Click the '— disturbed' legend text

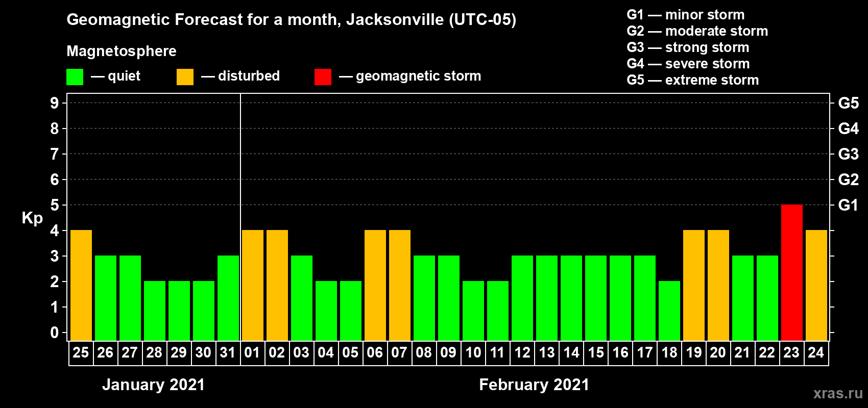240,76
